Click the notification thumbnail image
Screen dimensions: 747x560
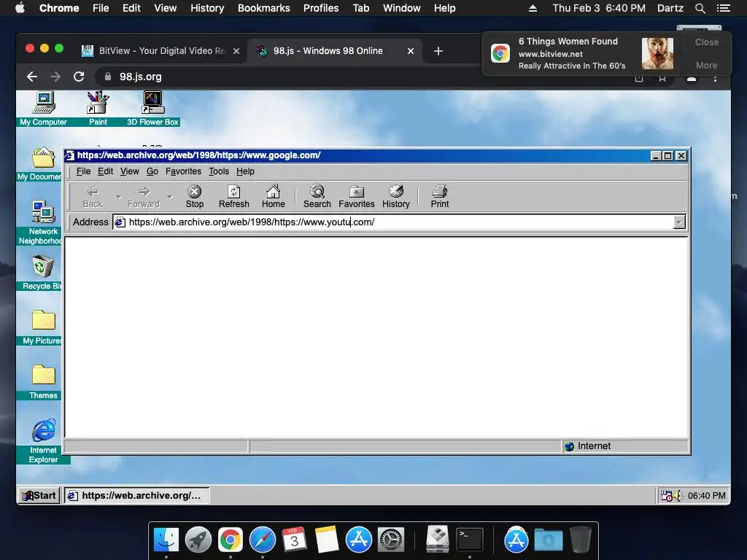click(x=657, y=54)
